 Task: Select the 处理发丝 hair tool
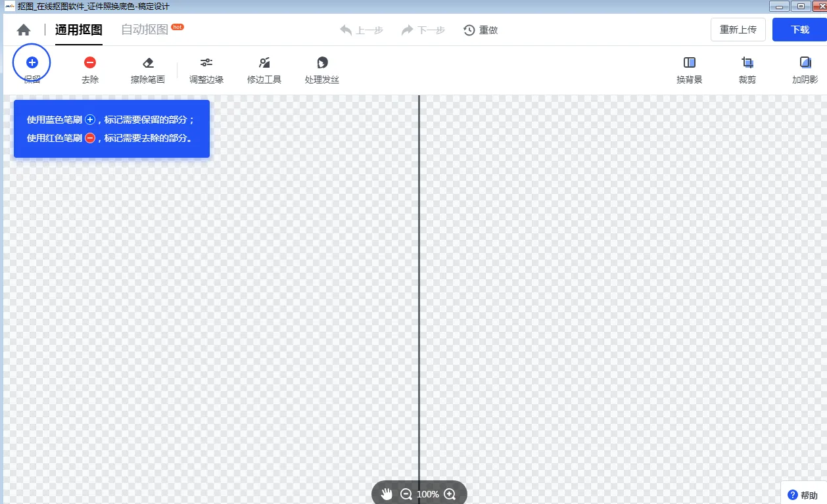[322, 70]
